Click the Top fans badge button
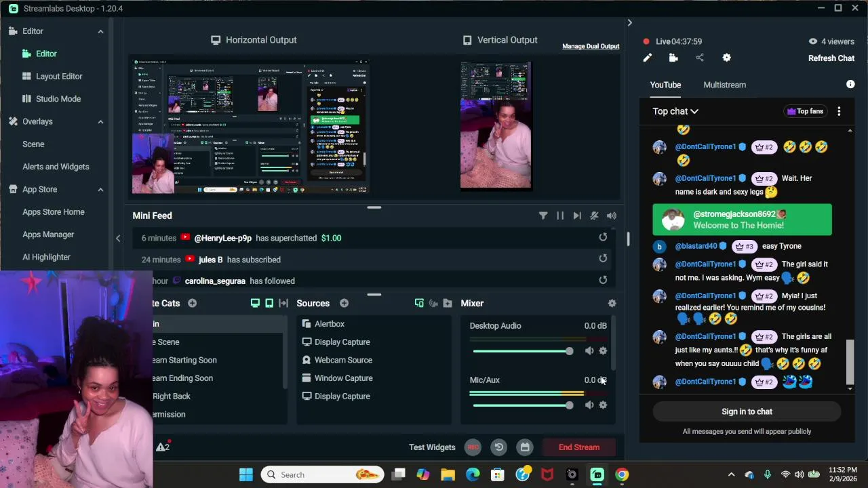 [805, 111]
